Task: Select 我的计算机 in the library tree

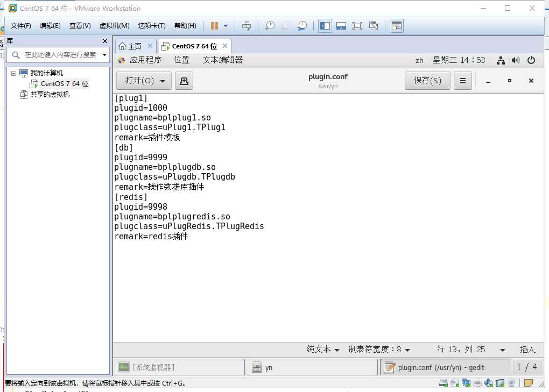Action: point(47,73)
